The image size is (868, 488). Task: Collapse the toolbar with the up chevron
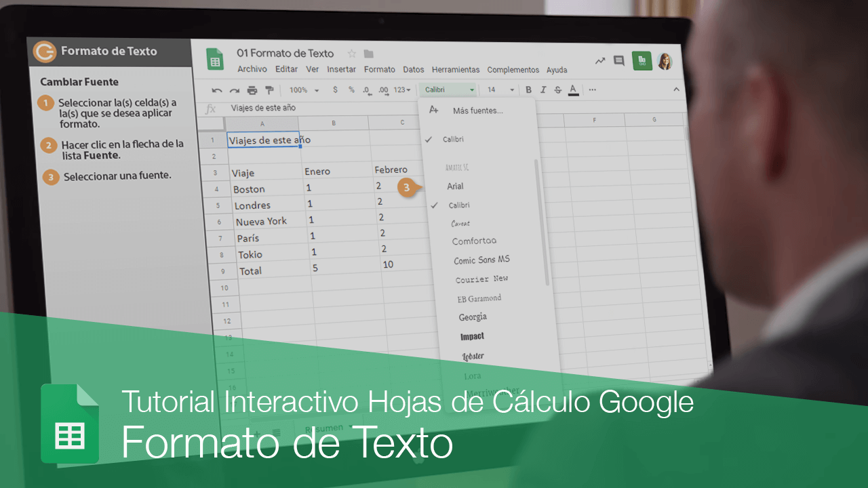coord(676,89)
